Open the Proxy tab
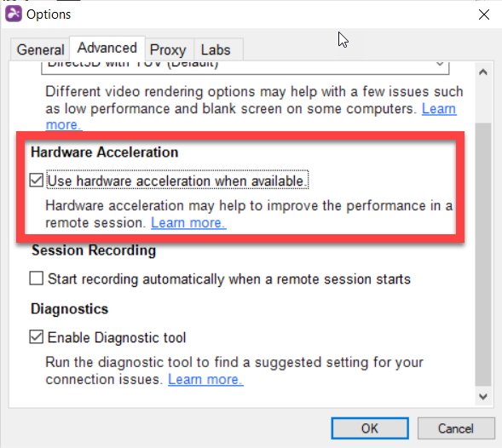This screenshot has height=448, width=502. [168, 50]
